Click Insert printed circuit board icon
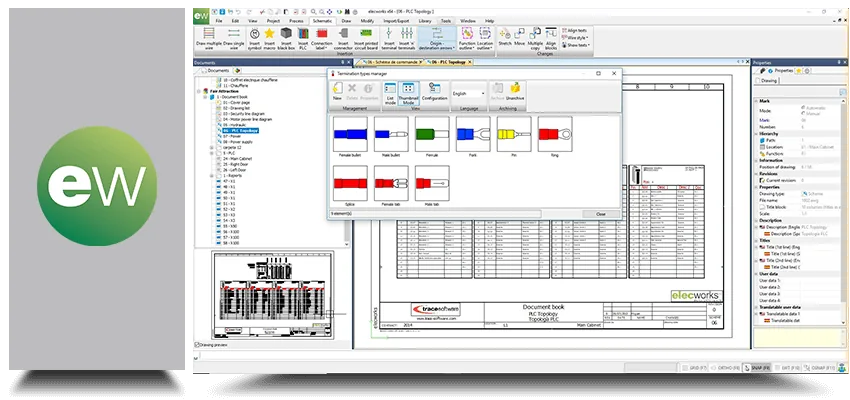Screen dimensions: 850x400 (366, 38)
